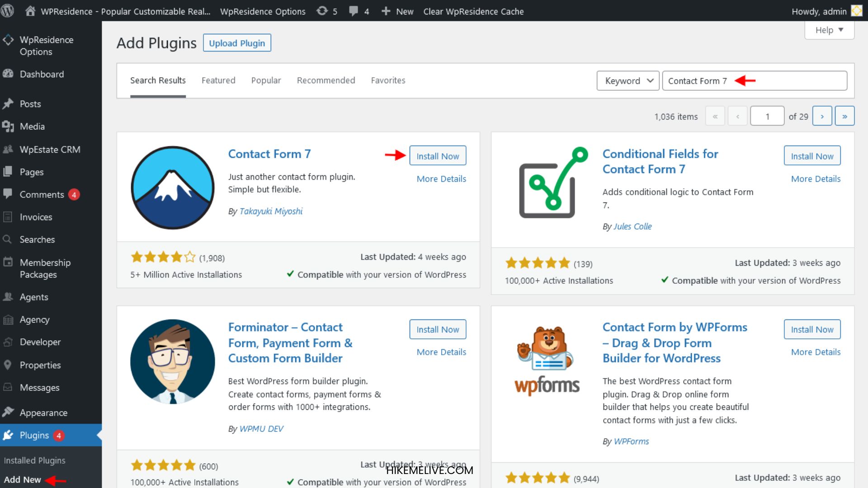Navigate to first results page
The height and width of the screenshot is (488, 868).
tap(715, 116)
